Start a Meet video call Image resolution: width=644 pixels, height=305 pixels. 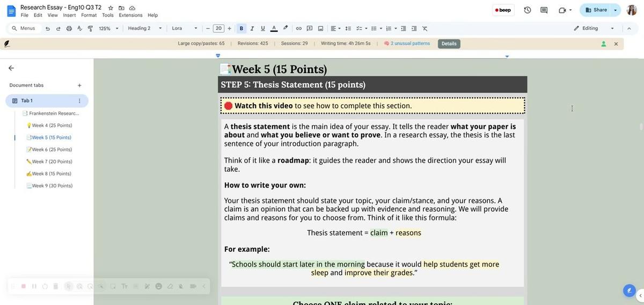point(562,10)
